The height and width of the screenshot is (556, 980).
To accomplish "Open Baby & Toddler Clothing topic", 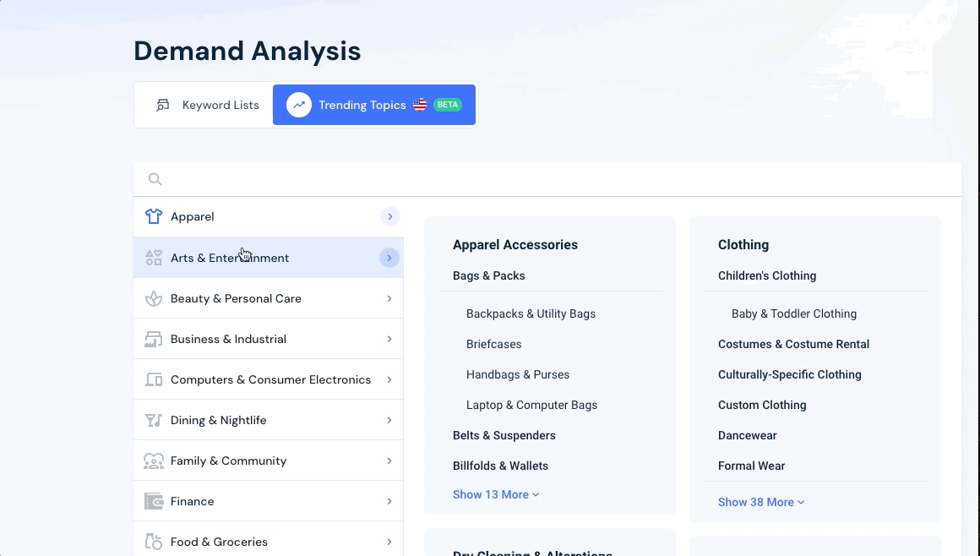I will pos(794,314).
